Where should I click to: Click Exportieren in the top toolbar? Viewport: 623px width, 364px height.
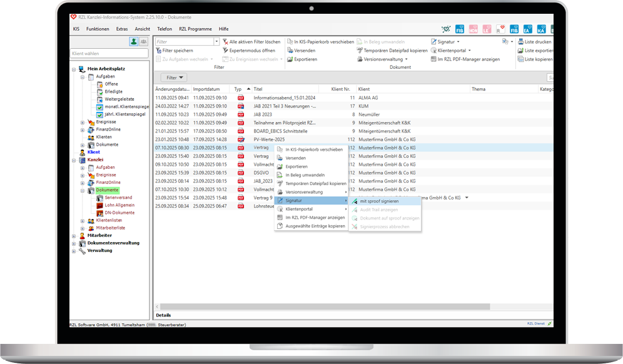[x=302, y=59]
